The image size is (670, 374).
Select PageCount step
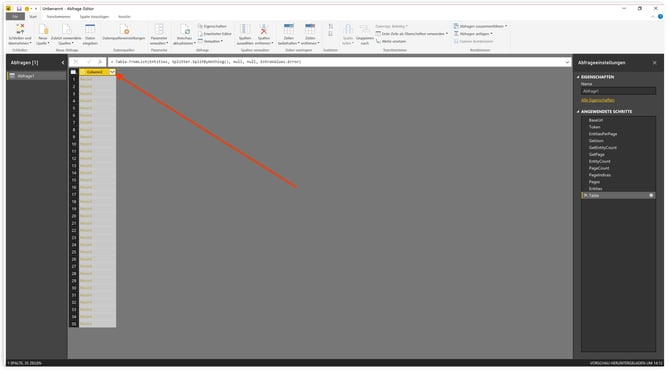[618, 168]
